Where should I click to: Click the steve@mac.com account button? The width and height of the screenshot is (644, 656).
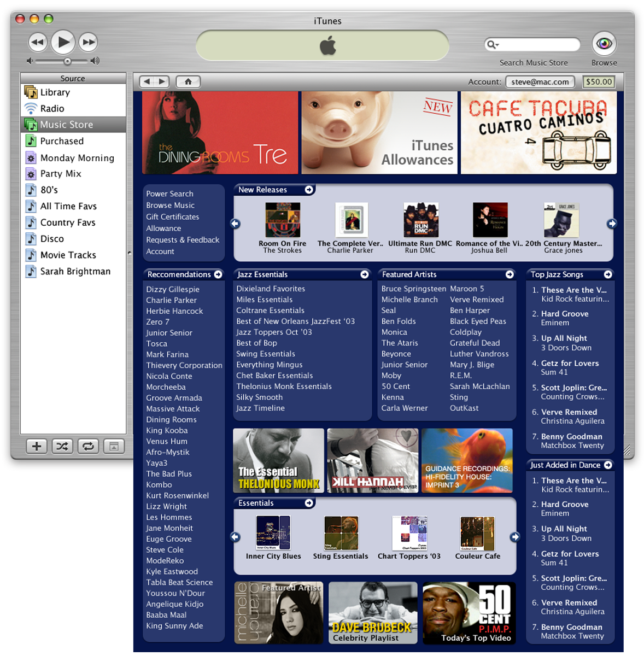[540, 81]
